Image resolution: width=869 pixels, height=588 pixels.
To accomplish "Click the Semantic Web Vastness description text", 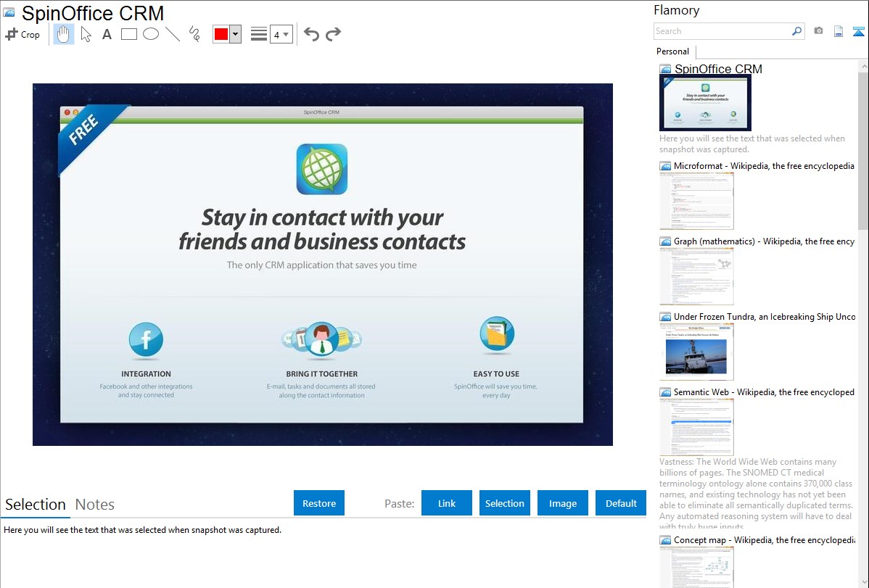I will click(x=757, y=494).
